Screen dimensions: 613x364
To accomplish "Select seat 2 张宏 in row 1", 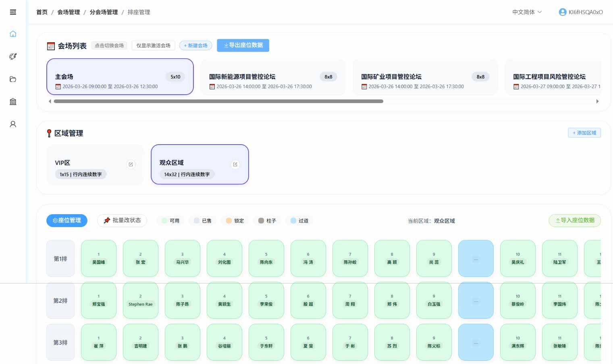I will pos(141,259).
